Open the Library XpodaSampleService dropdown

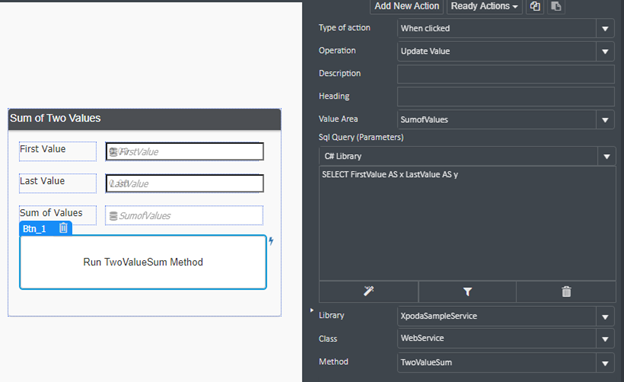(x=605, y=317)
